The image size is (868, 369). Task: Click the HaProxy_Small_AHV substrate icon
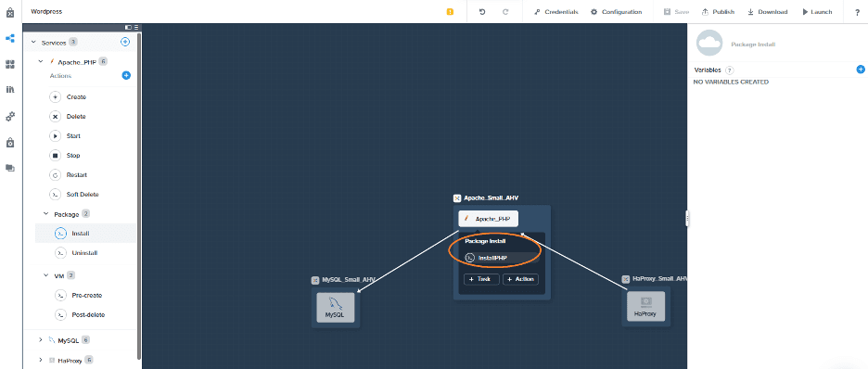626,279
